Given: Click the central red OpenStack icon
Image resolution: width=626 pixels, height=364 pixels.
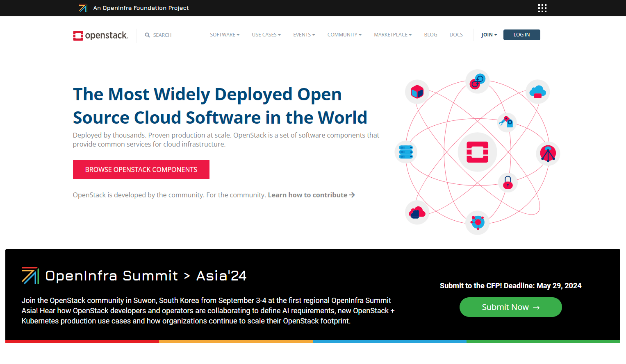Looking at the screenshot, I should (477, 152).
